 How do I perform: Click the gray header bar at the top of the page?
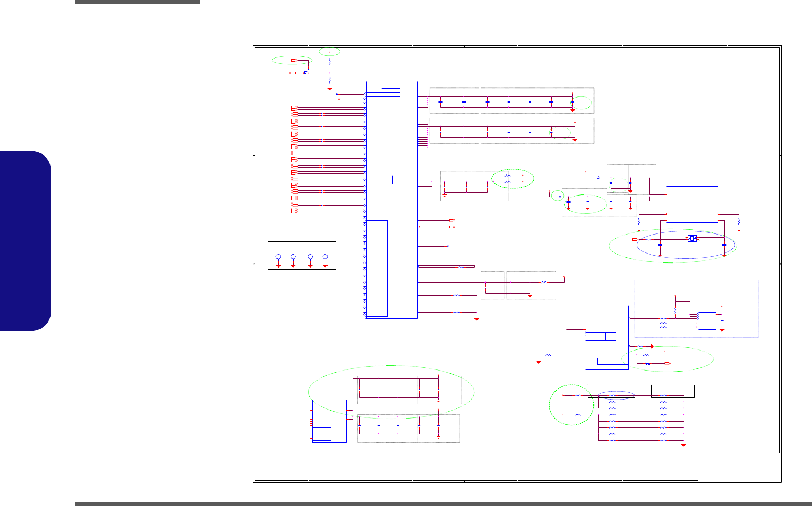(137, 2)
